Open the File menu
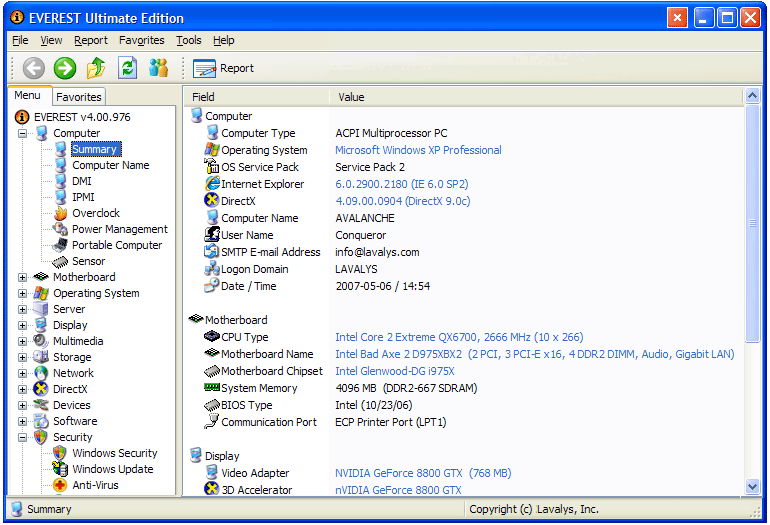This screenshot has height=525, width=770. [x=20, y=40]
